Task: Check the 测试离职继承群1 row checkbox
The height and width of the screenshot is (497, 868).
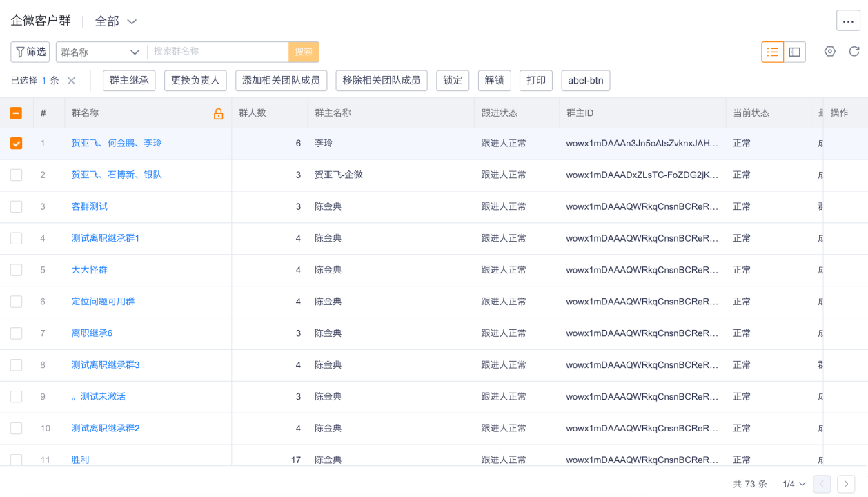Action: pyautogui.click(x=16, y=239)
